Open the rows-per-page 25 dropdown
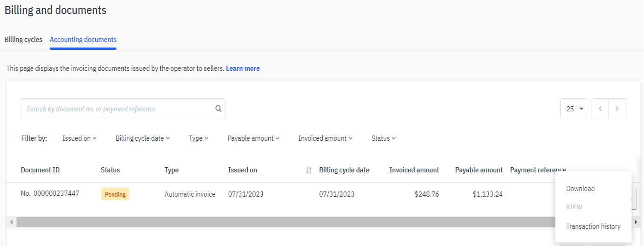Viewport: 644px width, 246px height. click(x=574, y=109)
